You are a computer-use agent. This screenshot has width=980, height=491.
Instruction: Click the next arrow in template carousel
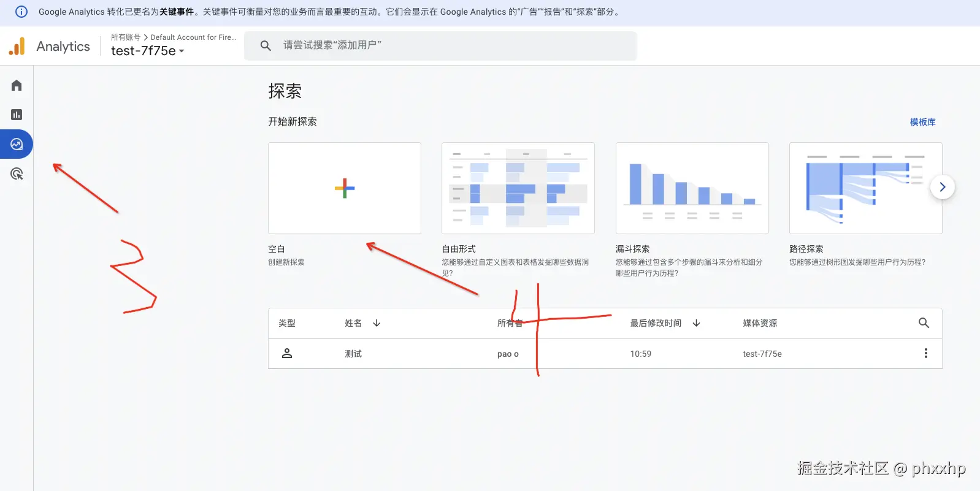[943, 187]
